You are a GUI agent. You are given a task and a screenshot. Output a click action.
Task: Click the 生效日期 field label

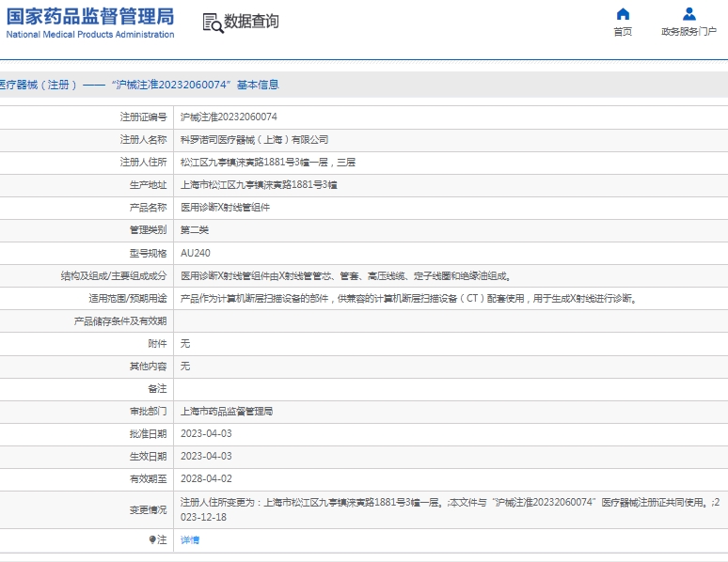pyautogui.click(x=148, y=457)
